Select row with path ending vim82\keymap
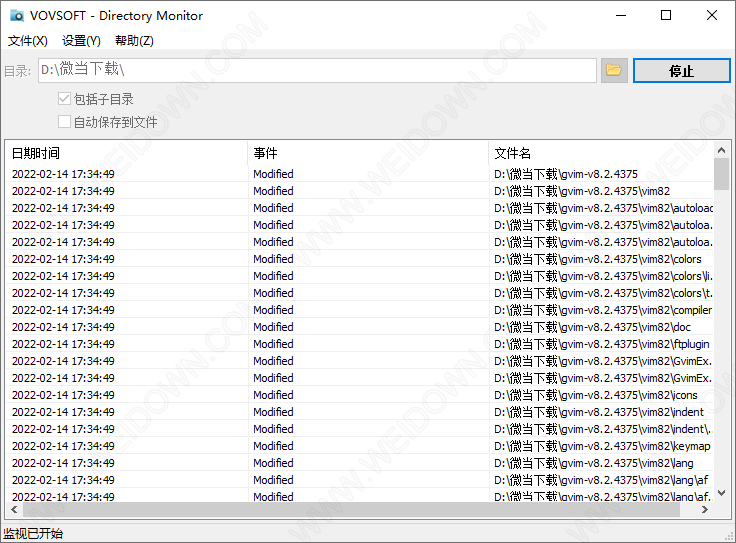The height and width of the screenshot is (543, 736). 360,446
